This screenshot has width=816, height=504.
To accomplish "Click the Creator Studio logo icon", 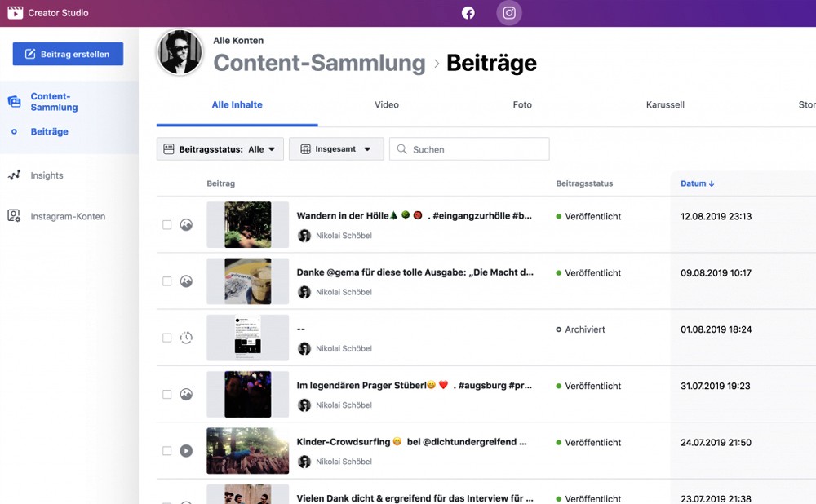I will [15, 13].
